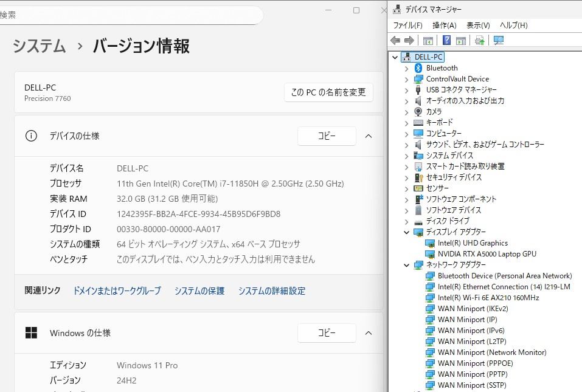582x392 pixels.
Task: Collapse the ネットワーク アダプター tree node
Action: pyautogui.click(x=407, y=265)
